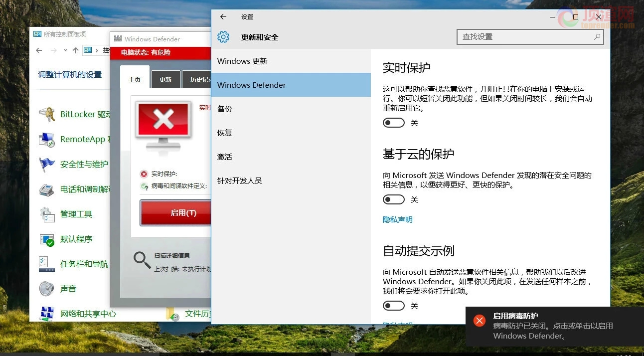Open 安全性与维护 link
The image size is (644, 356).
tap(84, 164)
